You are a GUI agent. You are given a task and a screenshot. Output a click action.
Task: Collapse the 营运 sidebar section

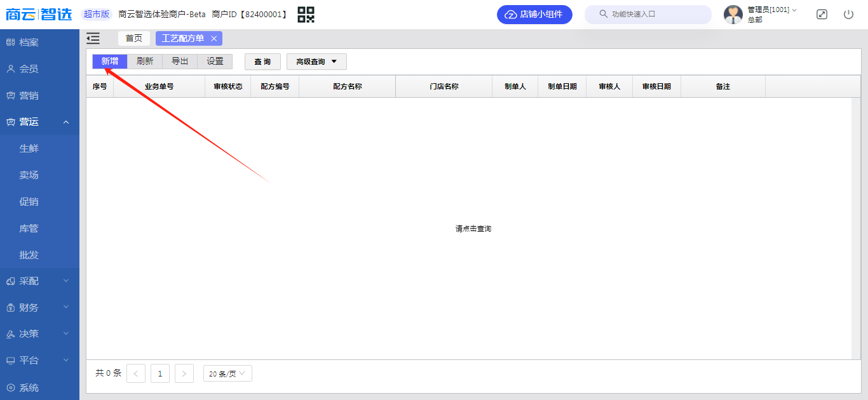39,122
